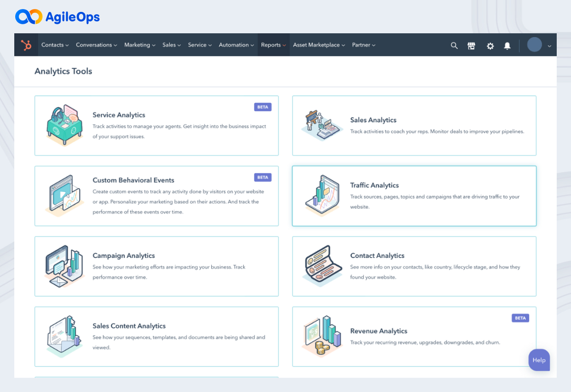Open the settings gear icon
This screenshot has height=392, width=571.
pyautogui.click(x=490, y=46)
